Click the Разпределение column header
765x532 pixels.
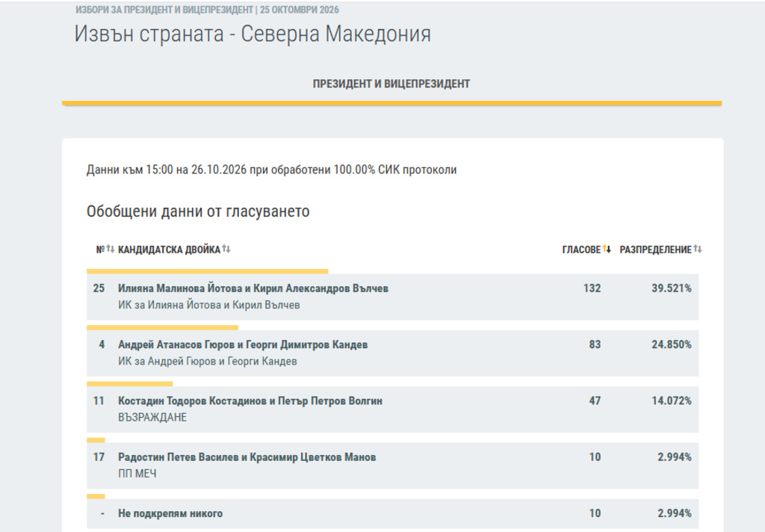click(656, 250)
